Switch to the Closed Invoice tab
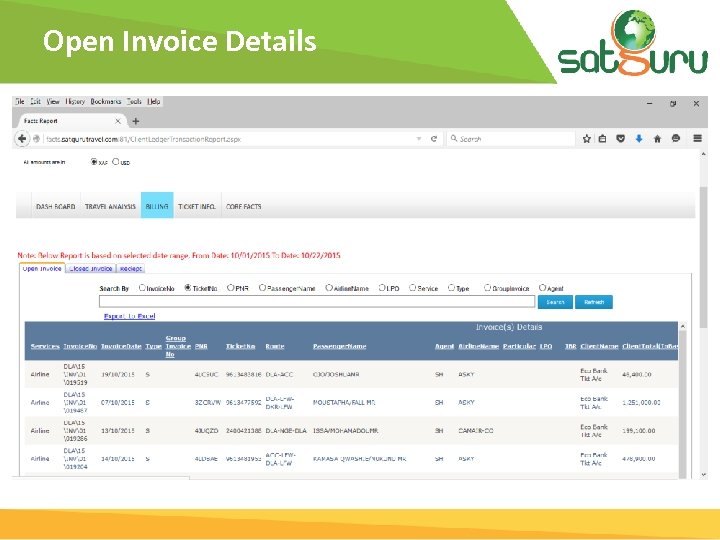This screenshot has width=720, height=540. (90, 269)
